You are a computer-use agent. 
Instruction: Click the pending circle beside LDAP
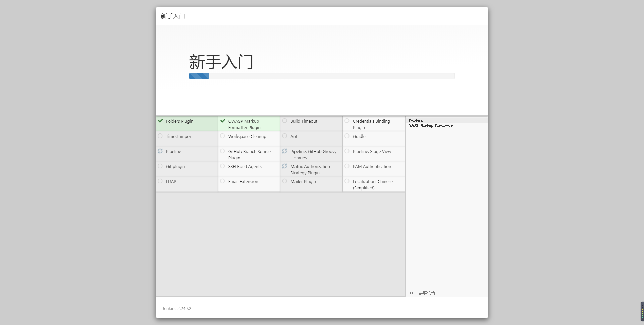coord(160,181)
